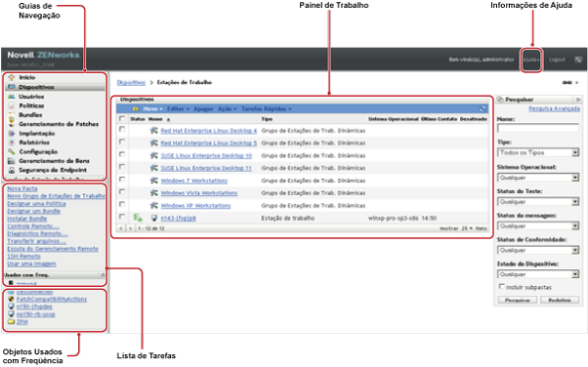This screenshot has width=588, height=367.
Task: Check the n143-jfxpjp8 row checkbox
Action: pos(122,217)
